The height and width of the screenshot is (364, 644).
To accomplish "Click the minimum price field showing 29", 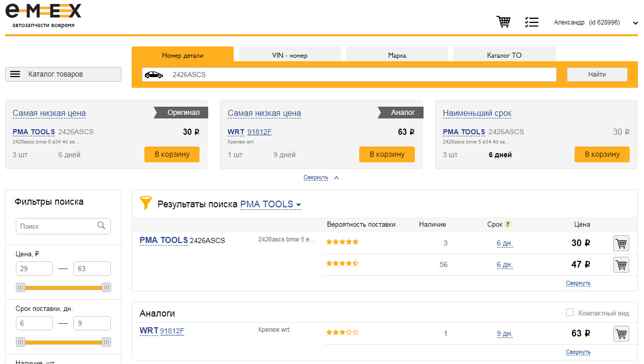I will click(34, 269).
